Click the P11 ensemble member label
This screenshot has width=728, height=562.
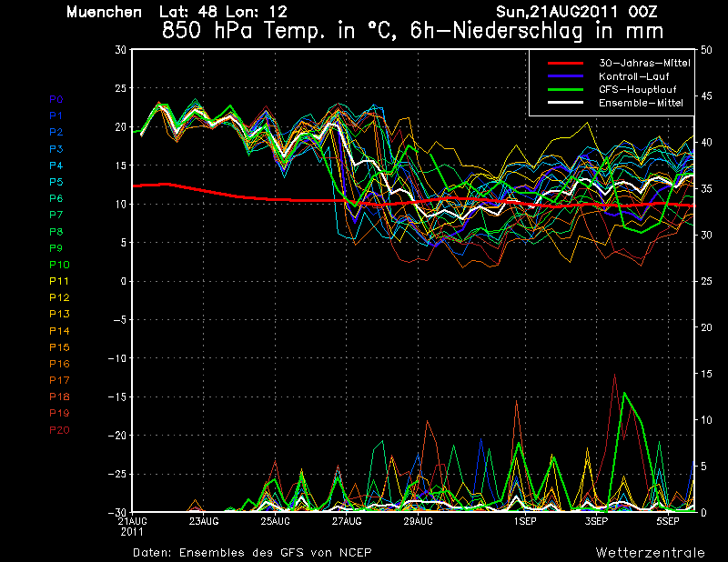coord(59,281)
